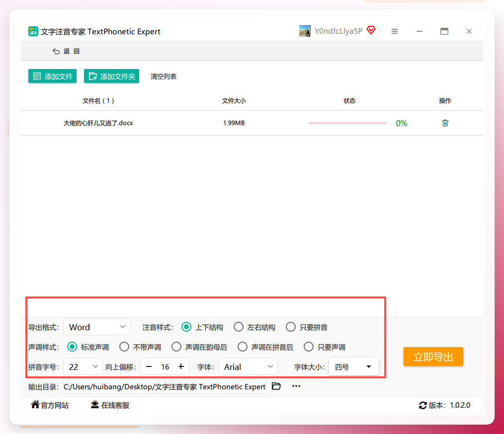Open the hamburger menu in title bar
Image resolution: width=504 pixels, height=434 pixels.
pos(394,31)
